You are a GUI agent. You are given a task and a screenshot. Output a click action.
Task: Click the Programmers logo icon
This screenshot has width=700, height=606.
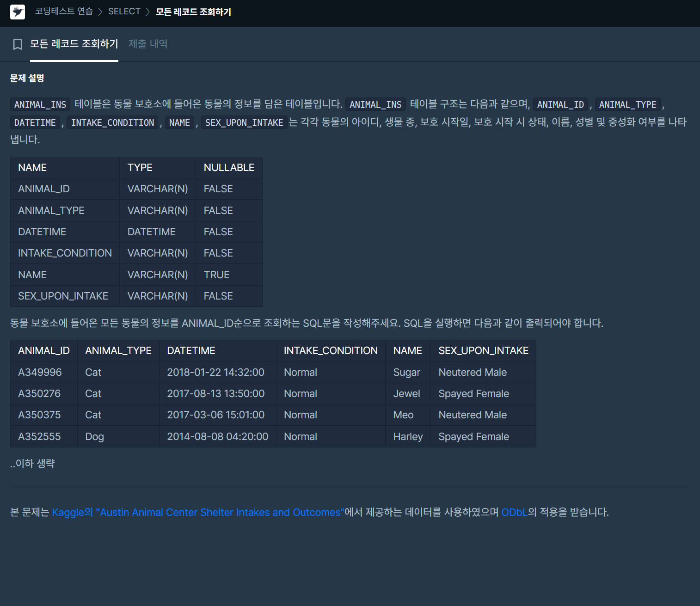(18, 12)
